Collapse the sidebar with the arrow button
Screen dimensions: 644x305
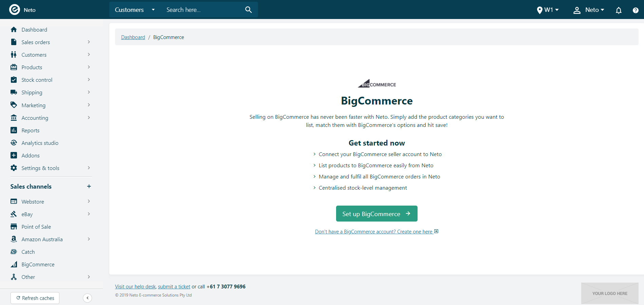(x=87, y=298)
